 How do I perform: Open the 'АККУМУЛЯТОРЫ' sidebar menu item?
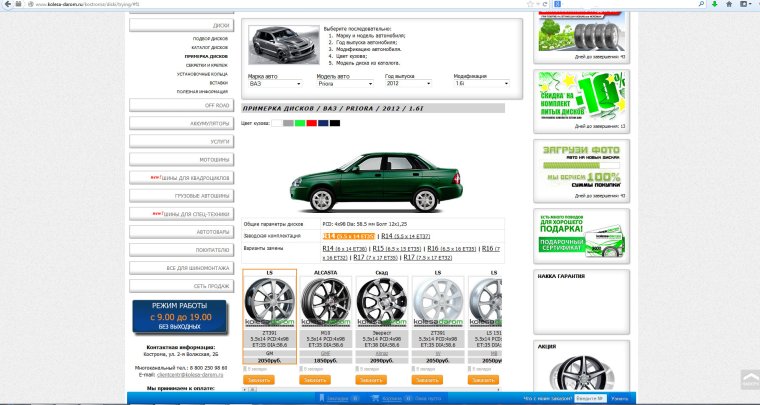(x=182, y=123)
